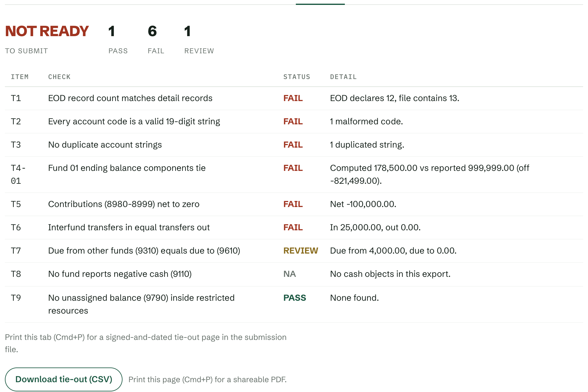Click 'No cash objects in this export.'
588x392 pixels.
tap(390, 274)
